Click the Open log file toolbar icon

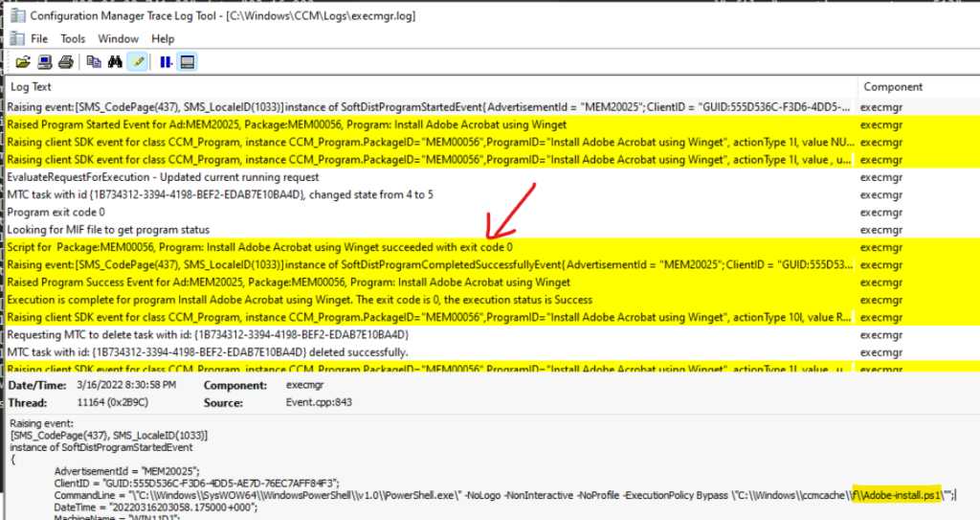(23, 62)
